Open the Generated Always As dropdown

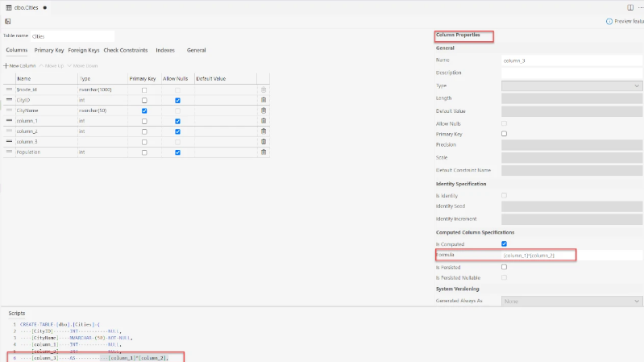tap(571, 302)
